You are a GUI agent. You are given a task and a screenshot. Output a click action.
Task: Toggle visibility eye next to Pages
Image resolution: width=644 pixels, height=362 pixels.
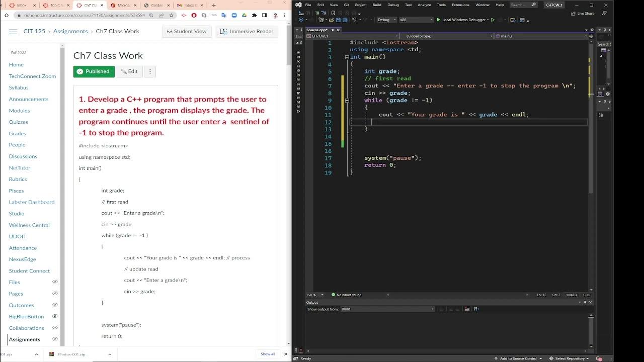tap(55, 294)
